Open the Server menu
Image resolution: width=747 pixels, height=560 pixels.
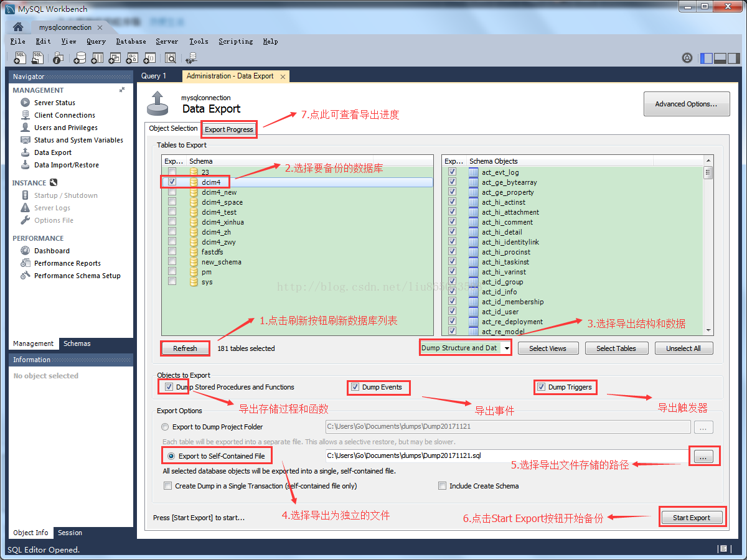(x=167, y=41)
